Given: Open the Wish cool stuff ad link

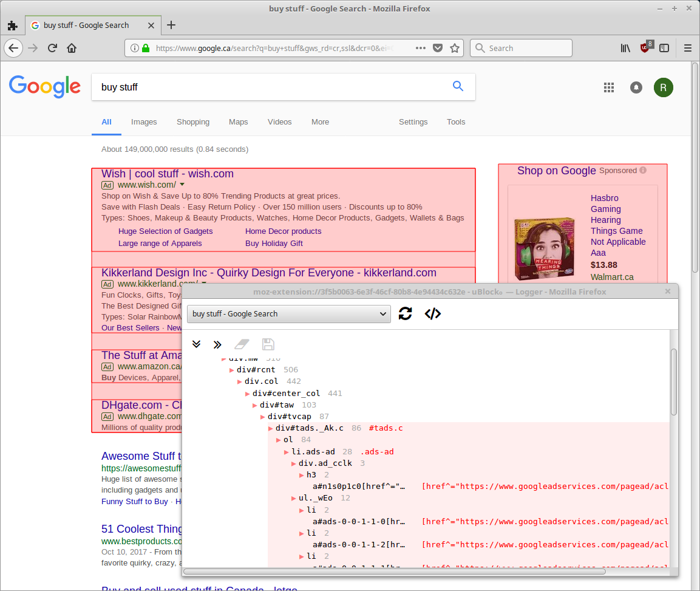Looking at the screenshot, I should 168,174.
